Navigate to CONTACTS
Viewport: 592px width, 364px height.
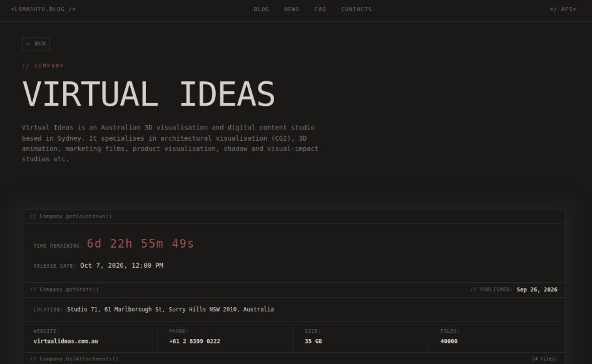(x=357, y=9)
